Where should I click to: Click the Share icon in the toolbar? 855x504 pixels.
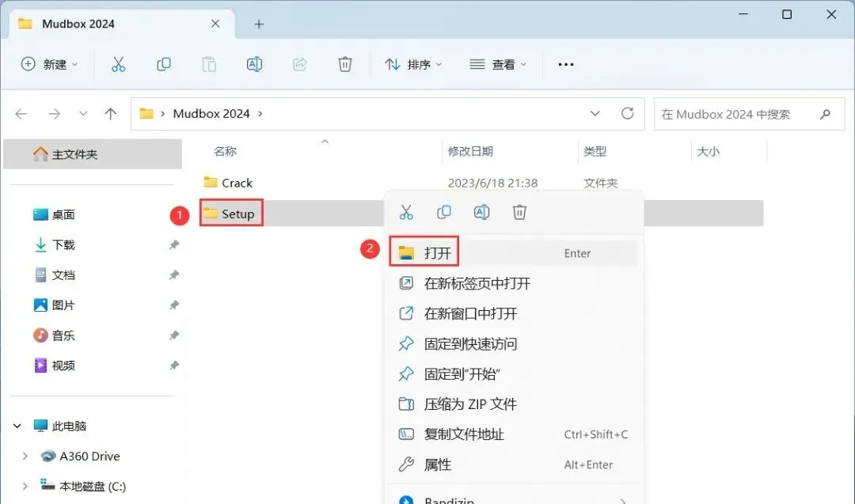(x=299, y=64)
